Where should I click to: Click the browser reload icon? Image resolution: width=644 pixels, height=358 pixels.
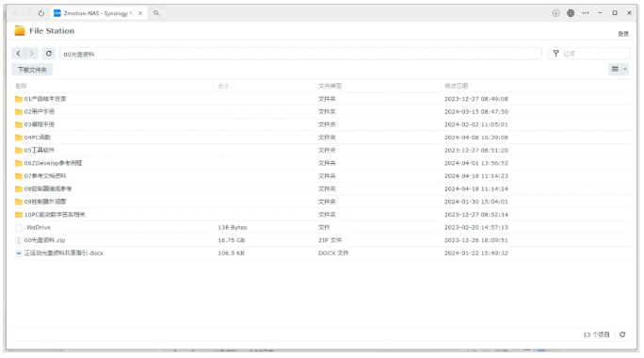[x=41, y=13]
